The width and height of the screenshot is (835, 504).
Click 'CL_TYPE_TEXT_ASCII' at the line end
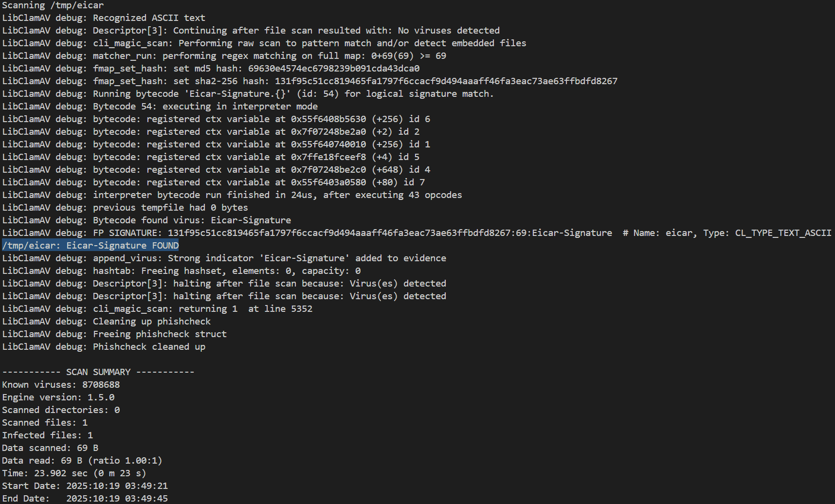click(x=783, y=233)
